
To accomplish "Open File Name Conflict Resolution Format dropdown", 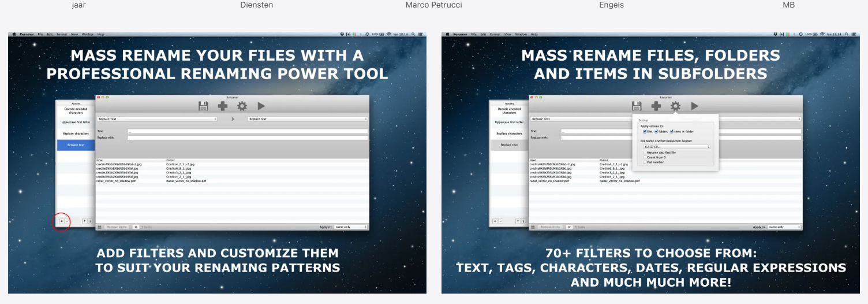I will (676, 147).
